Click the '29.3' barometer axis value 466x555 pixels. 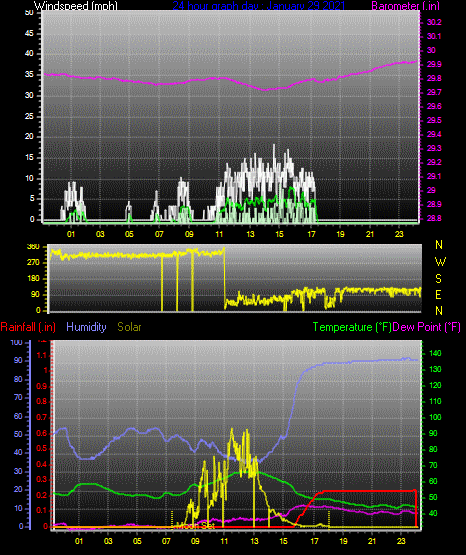[434, 148]
